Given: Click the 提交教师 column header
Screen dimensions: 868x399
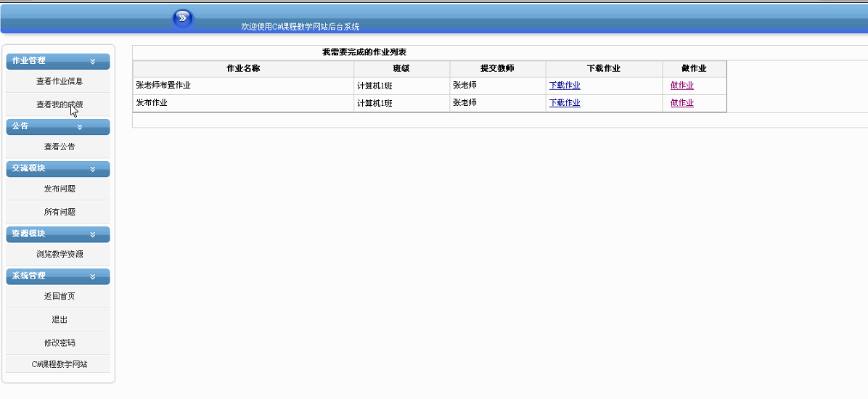Looking at the screenshot, I should [498, 69].
